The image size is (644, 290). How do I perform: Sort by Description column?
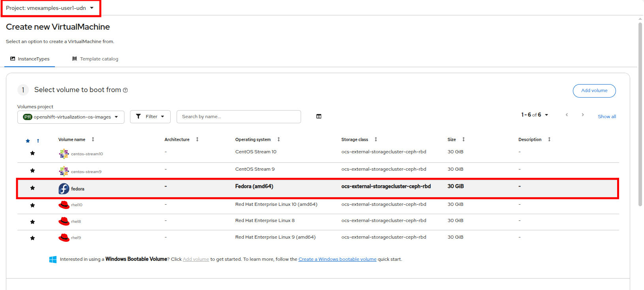tap(549, 139)
